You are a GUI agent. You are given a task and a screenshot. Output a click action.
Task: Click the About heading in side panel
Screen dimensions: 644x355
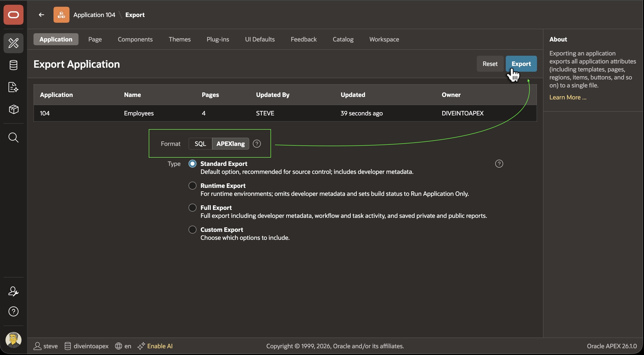558,39
